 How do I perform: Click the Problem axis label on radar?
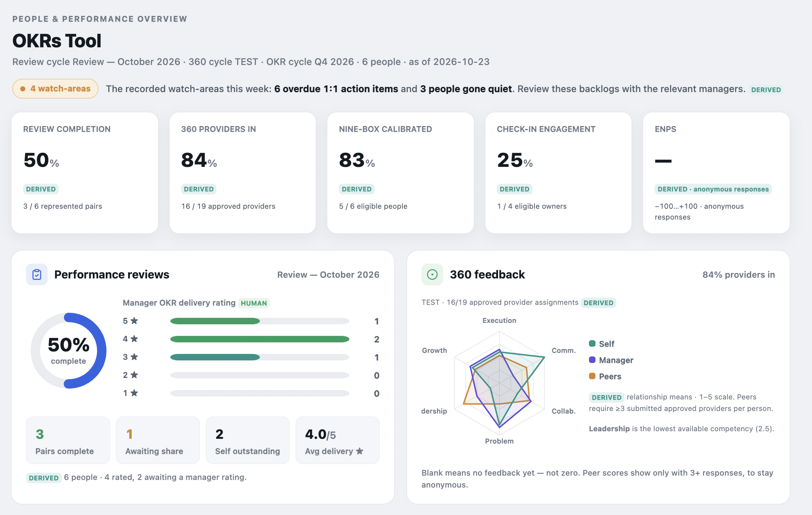coord(499,441)
